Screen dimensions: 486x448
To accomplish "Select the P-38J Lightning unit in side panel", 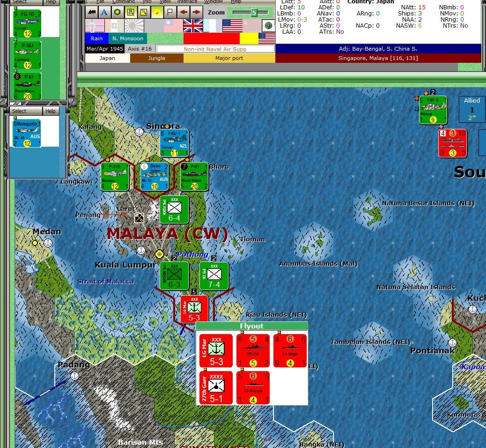I will click(x=27, y=55).
